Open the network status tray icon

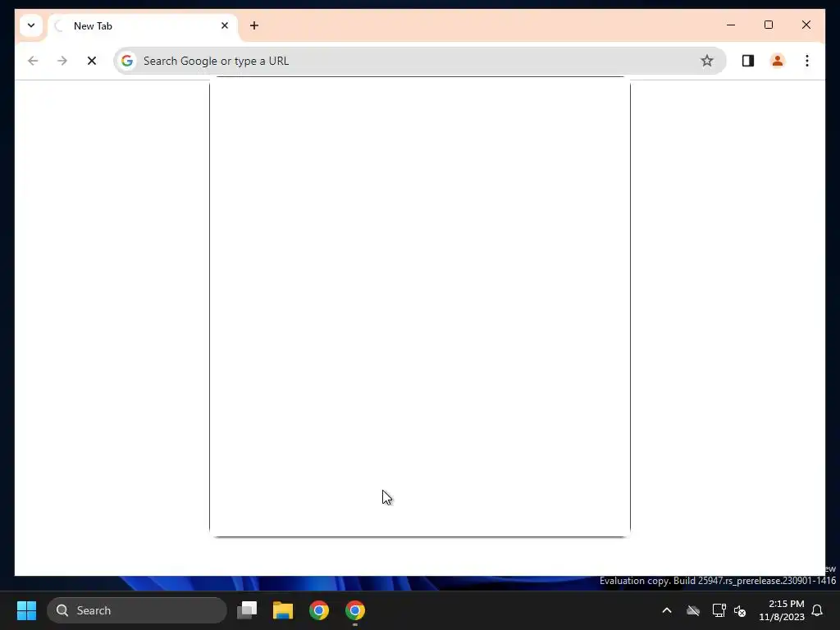tap(719, 610)
